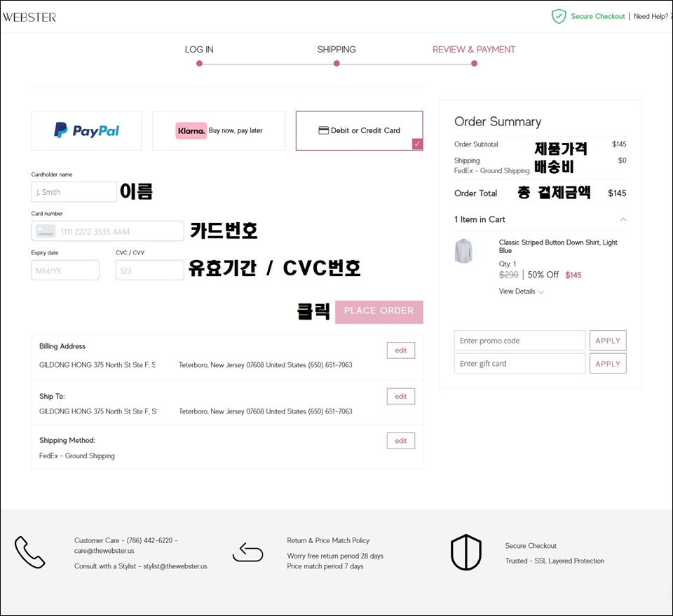Click the PLACE ORDER button
Image resolution: width=673 pixels, height=616 pixels.
pos(379,312)
